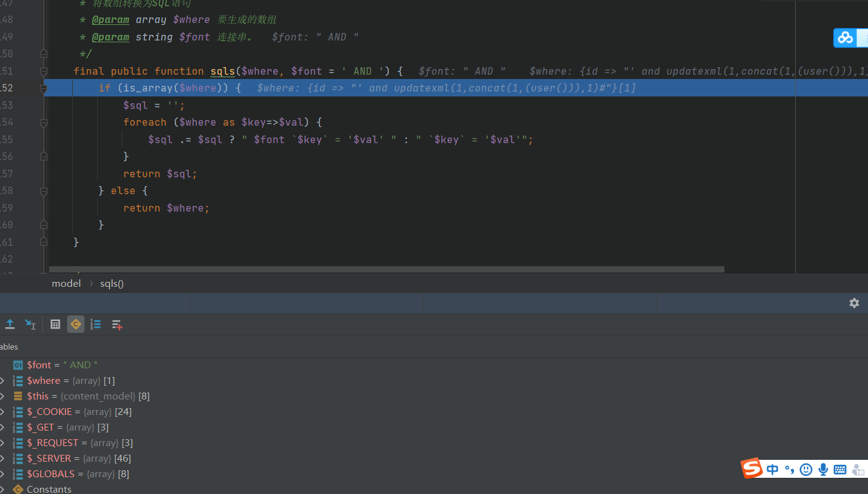Click the Run to Cursor icon
The height and width of the screenshot is (494, 868).
pos(30,324)
